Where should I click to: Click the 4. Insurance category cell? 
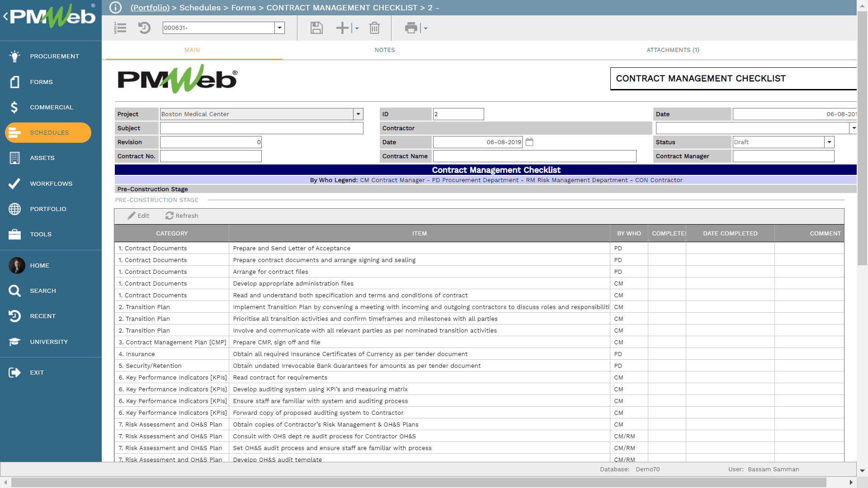point(172,354)
